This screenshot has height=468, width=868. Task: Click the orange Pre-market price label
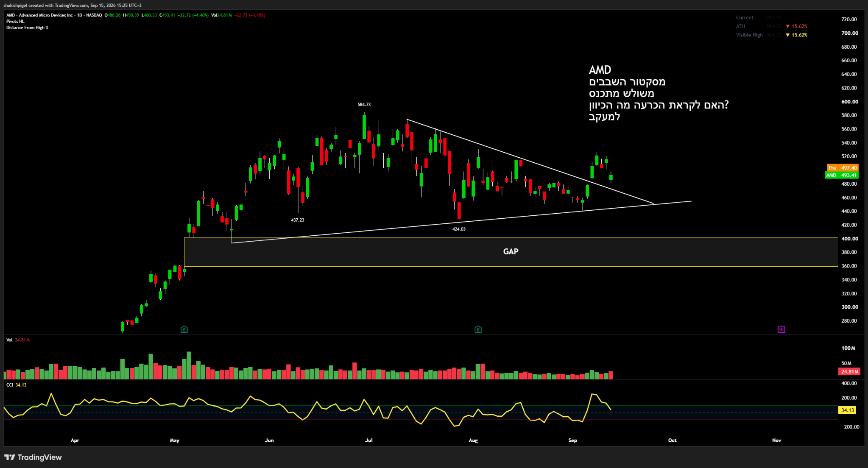843,168
